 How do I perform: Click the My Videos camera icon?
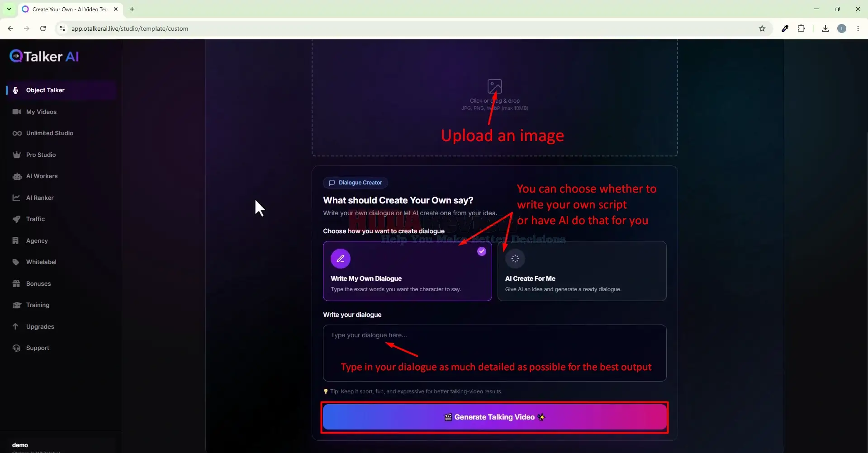[x=17, y=112]
